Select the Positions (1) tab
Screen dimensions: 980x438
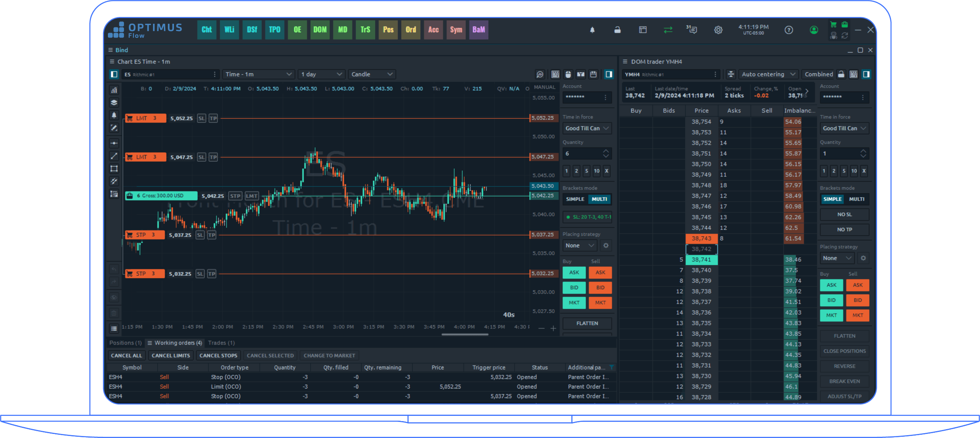point(125,343)
